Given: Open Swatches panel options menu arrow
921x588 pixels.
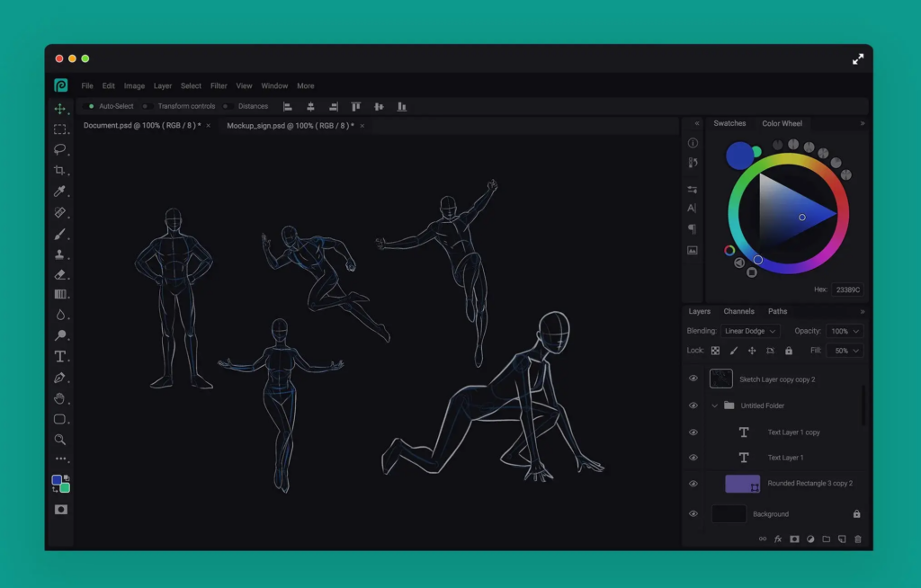Looking at the screenshot, I should 863,123.
